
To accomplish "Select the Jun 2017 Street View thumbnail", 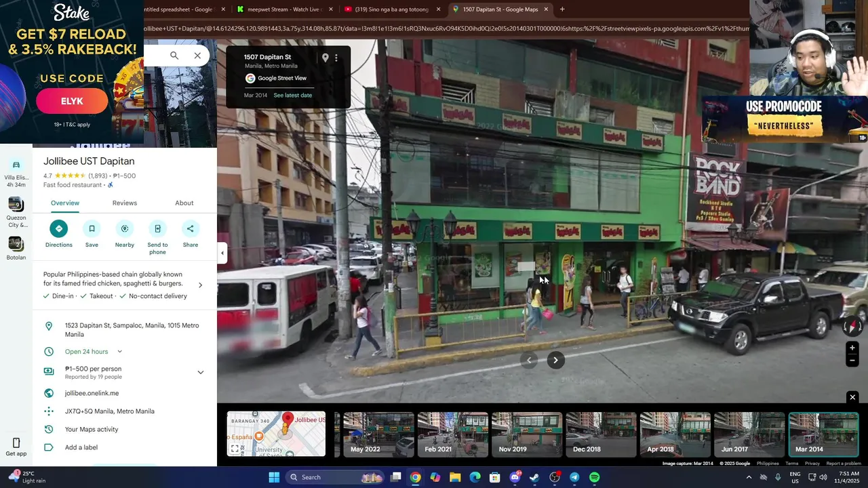I will pos(749,434).
